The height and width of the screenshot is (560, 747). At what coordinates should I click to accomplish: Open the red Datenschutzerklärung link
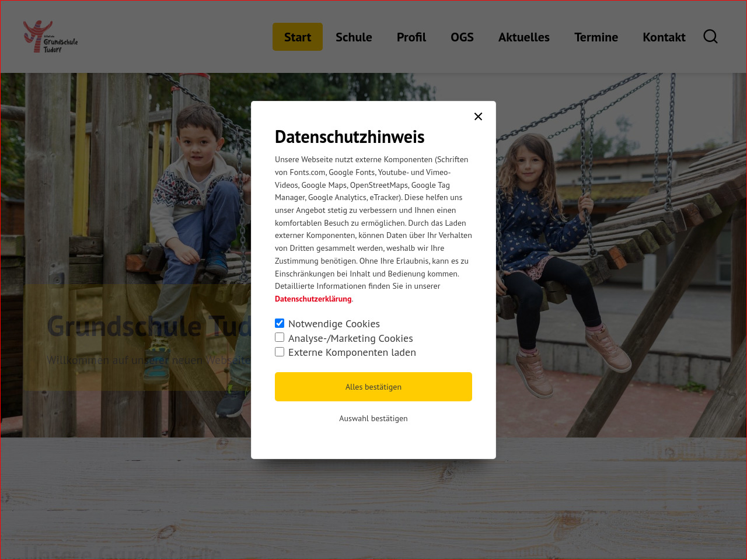tap(313, 299)
